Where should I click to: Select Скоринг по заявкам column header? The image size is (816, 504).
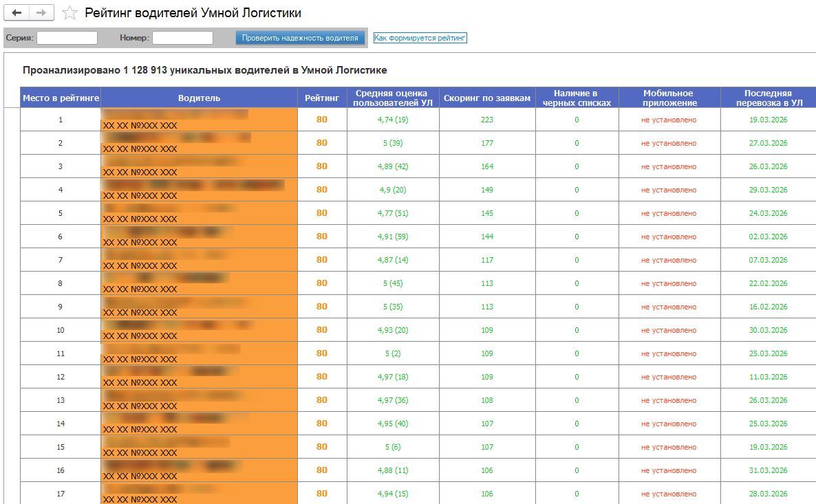(487, 98)
